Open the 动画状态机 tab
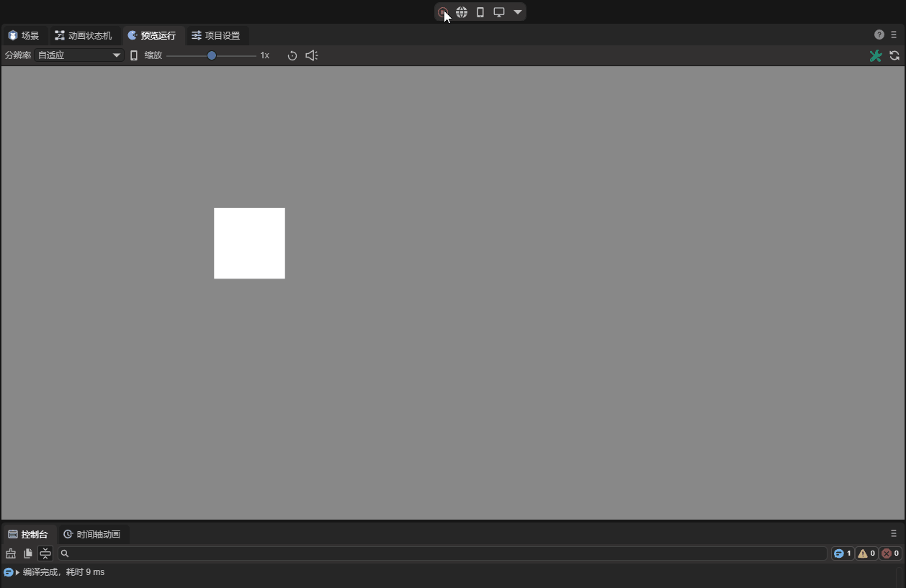This screenshot has height=588, width=906. click(x=84, y=35)
